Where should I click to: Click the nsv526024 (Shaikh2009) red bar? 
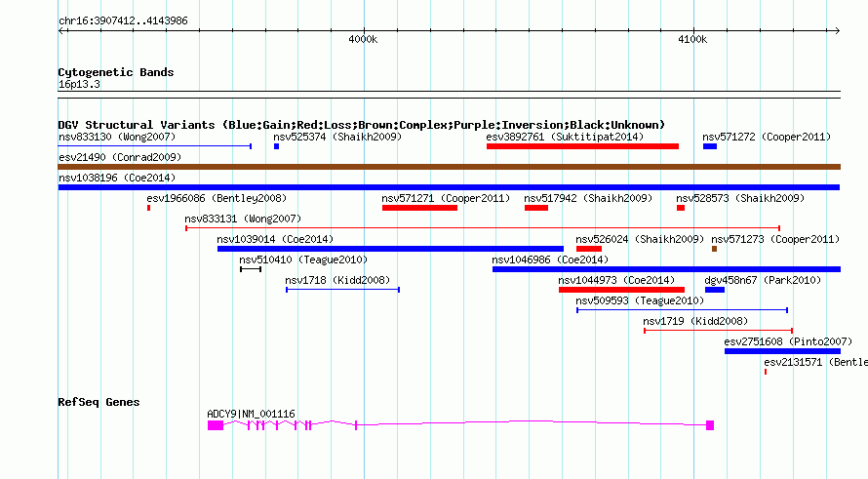pos(589,249)
